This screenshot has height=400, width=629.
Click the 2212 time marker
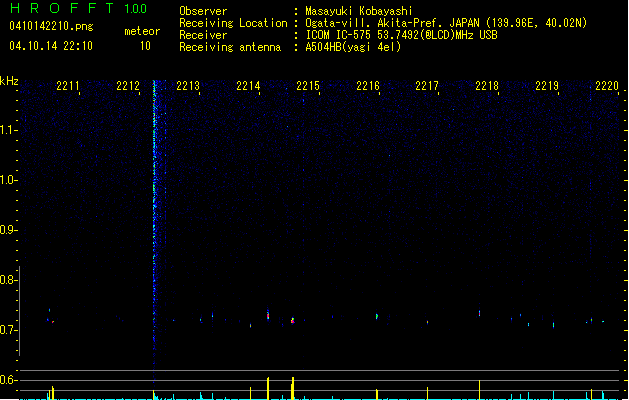(x=128, y=86)
